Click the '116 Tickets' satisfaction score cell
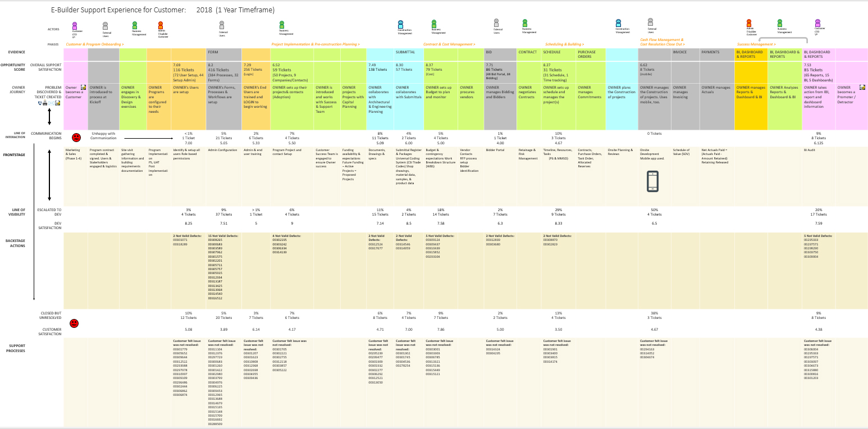868x429 pixels. pyautogui.click(x=188, y=72)
